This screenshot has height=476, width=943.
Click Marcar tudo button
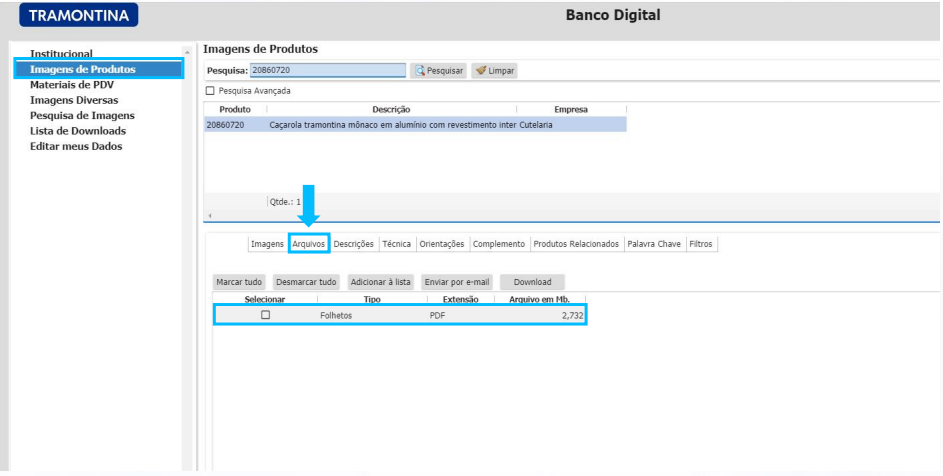[x=239, y=282]
